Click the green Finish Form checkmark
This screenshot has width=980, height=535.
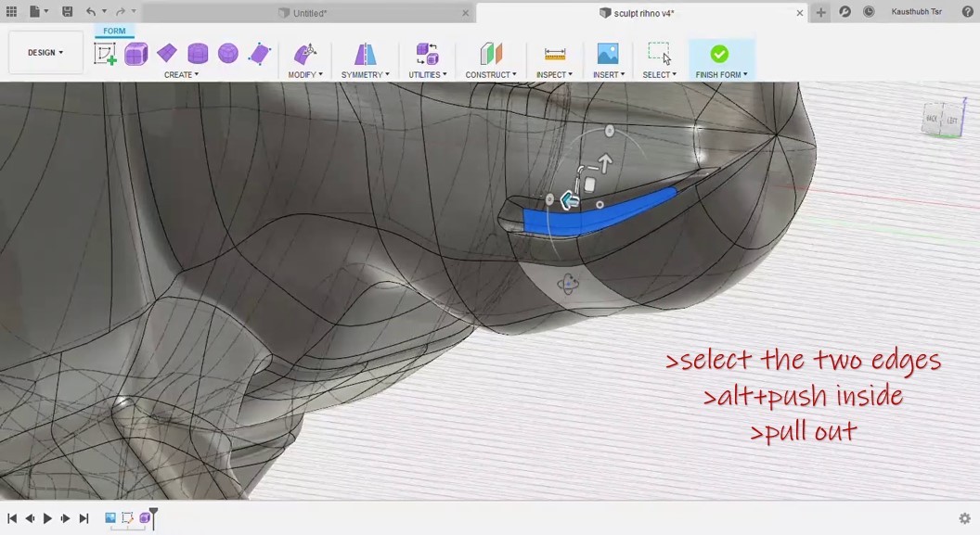coord(719,54)
